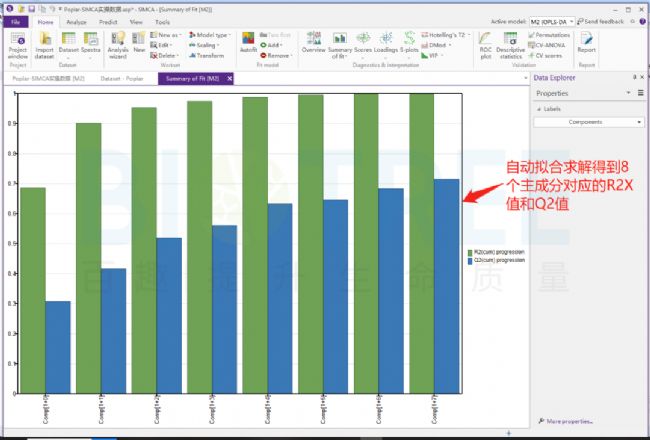Open the DModX dropdown
Screen dimensions: 650x440
(436, 45)
